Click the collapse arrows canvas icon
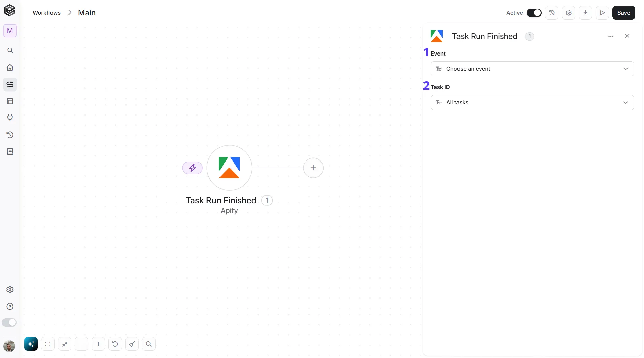The height and width of the screenshot is (358, 644). point(65,344)
